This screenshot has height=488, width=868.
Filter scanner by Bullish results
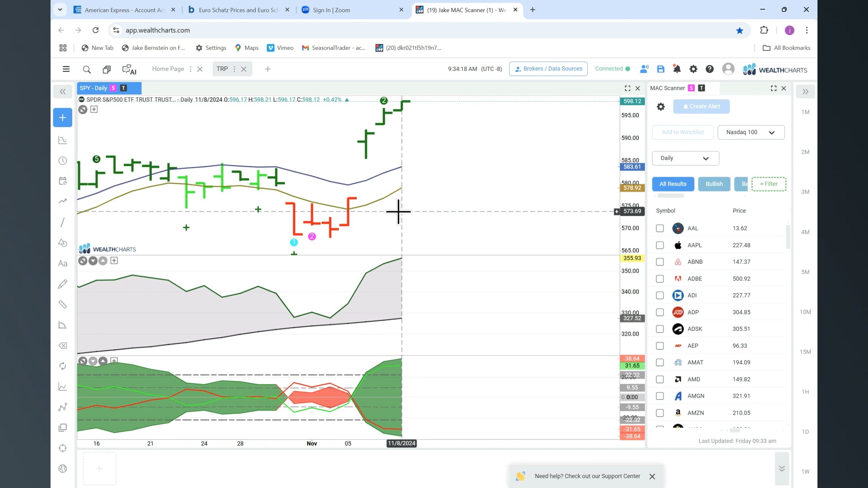714,184
